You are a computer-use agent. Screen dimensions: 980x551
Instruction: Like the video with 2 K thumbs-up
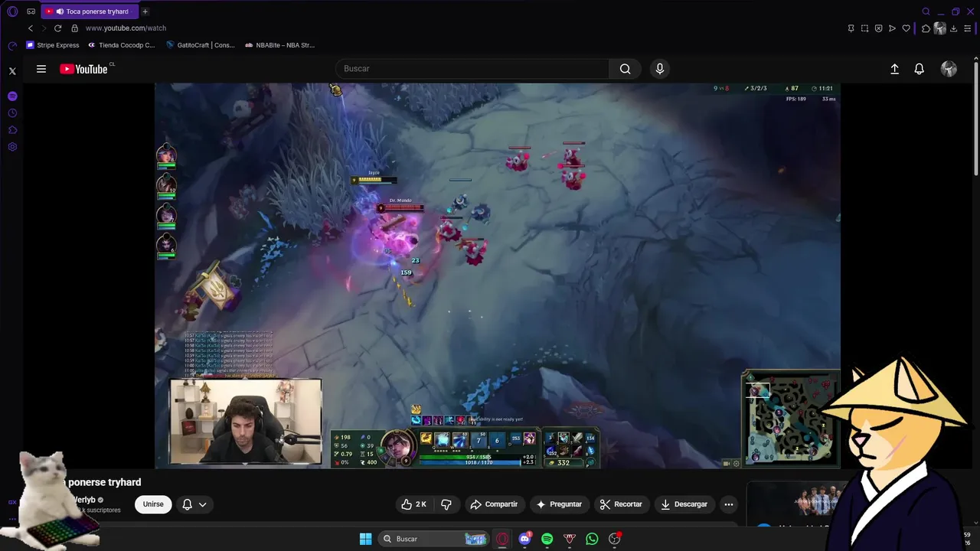(x=414, y=504)
